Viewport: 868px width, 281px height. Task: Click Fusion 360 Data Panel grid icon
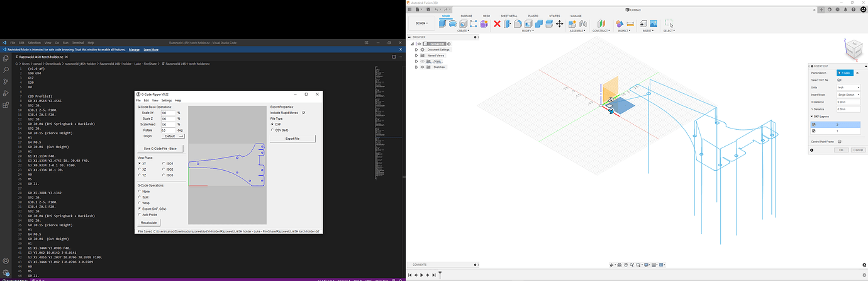(410, 9)
